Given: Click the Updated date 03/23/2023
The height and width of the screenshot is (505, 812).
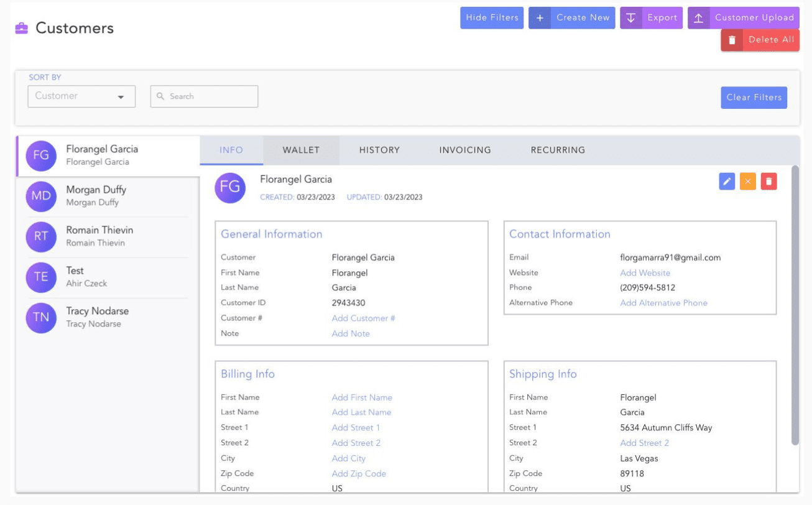Looking at the screenshot, I should pos(403,198).
